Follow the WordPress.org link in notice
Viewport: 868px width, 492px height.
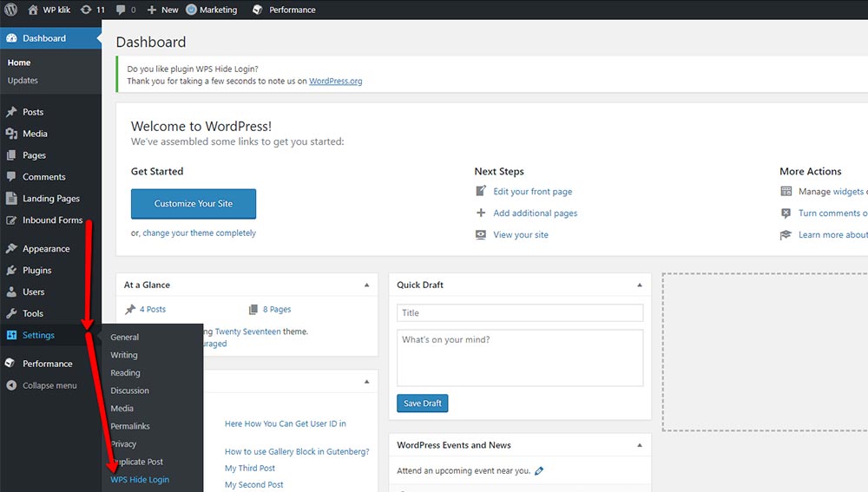point(335,81)
